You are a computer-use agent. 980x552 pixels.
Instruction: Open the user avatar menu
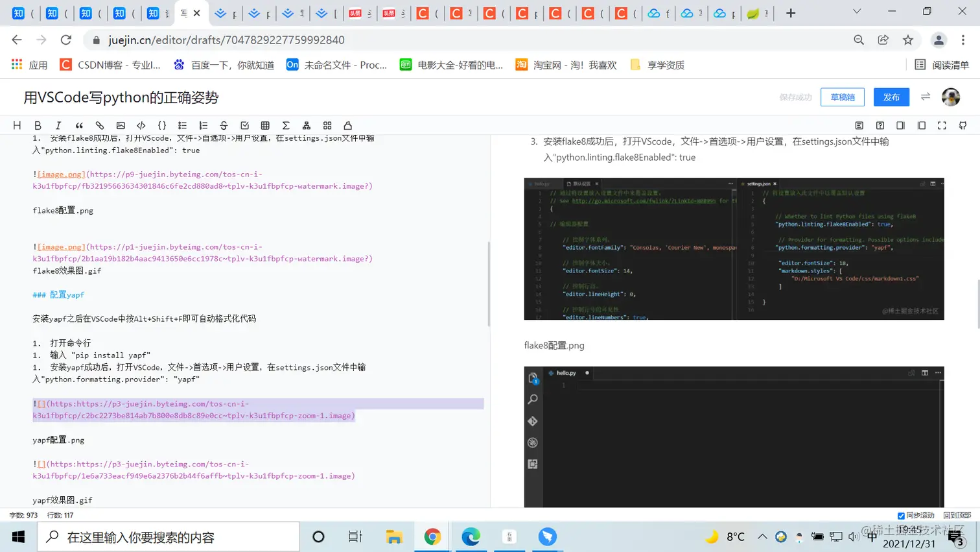click(x=951, y=97)
